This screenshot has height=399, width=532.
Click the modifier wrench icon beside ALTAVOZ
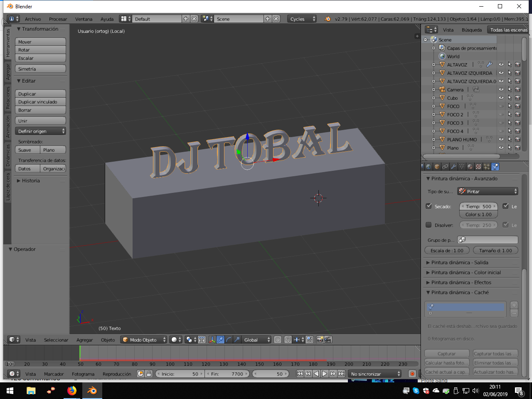coord(489,64)
